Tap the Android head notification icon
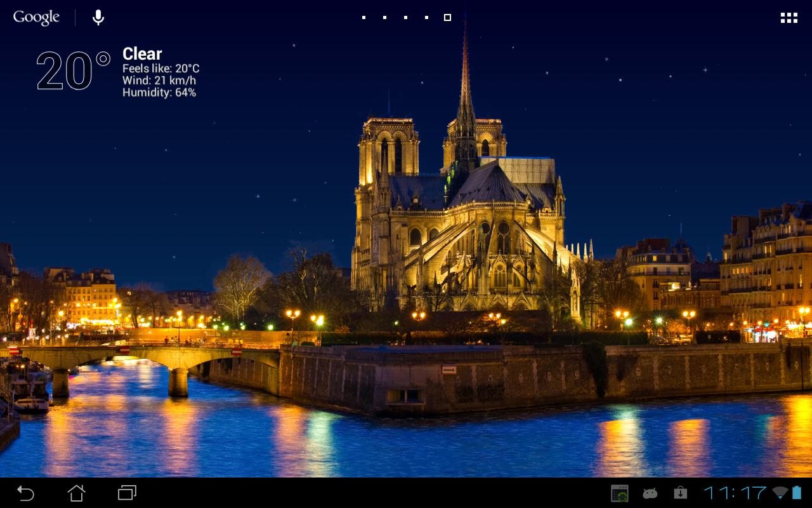The height and width of the screenshot is (508, 812). pyautogui.click(x=650, y=493)
